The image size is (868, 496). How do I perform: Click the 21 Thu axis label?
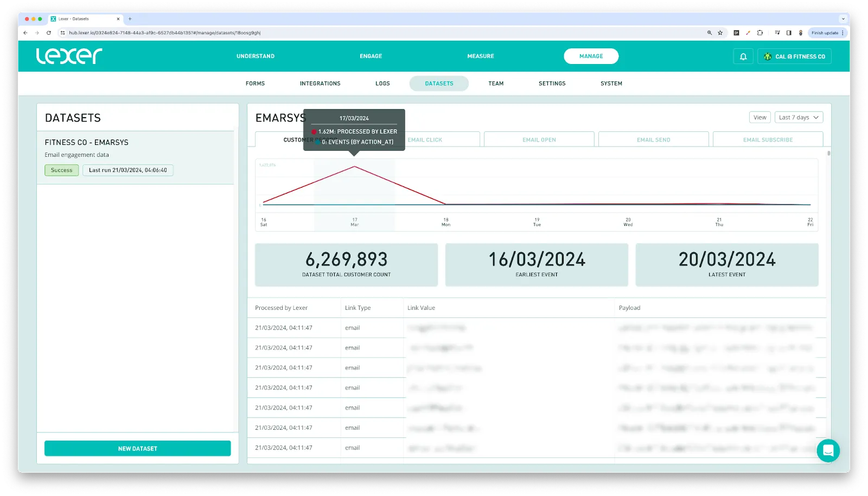[719, 222]
